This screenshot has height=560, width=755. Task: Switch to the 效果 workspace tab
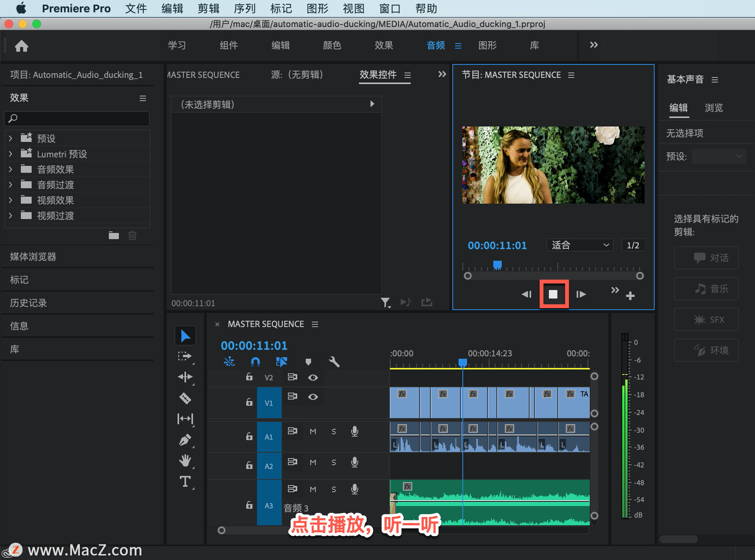[384, 45]
